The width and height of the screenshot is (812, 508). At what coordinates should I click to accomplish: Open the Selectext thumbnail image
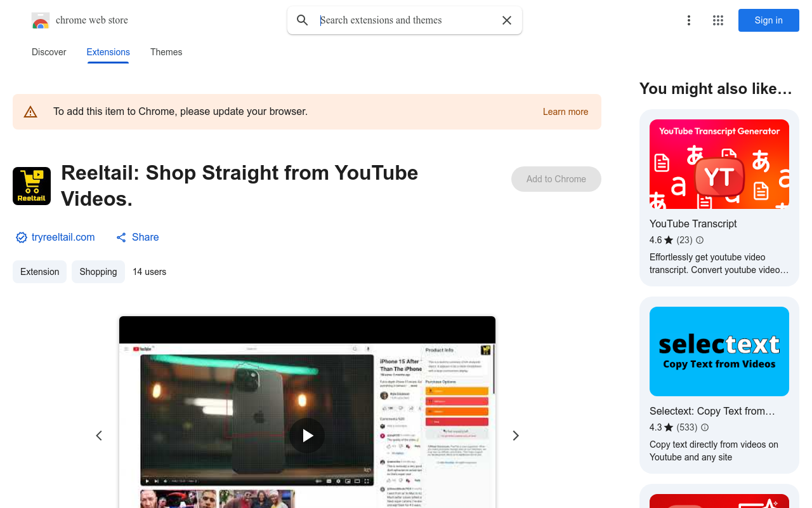(719, 351)
